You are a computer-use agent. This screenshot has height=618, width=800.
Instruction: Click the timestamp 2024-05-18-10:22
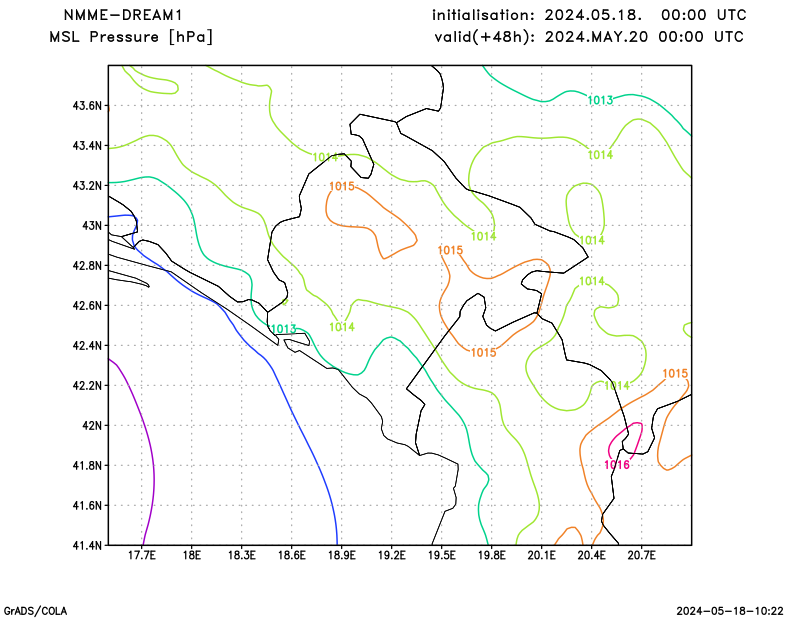[x=730, y=611]
